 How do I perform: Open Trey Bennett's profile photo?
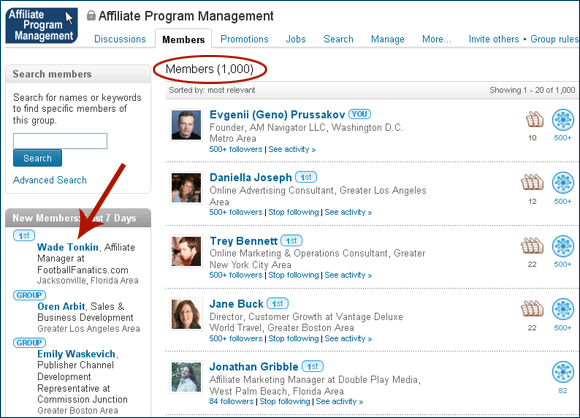(186, 251)
